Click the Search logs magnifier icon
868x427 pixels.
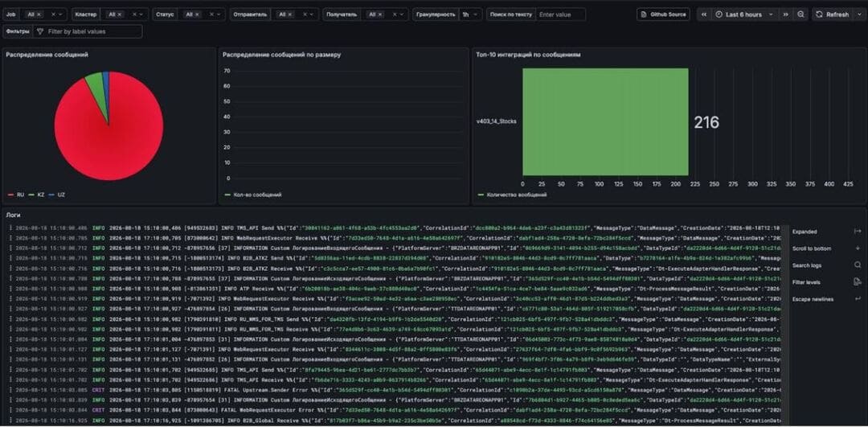coord(858,265)
